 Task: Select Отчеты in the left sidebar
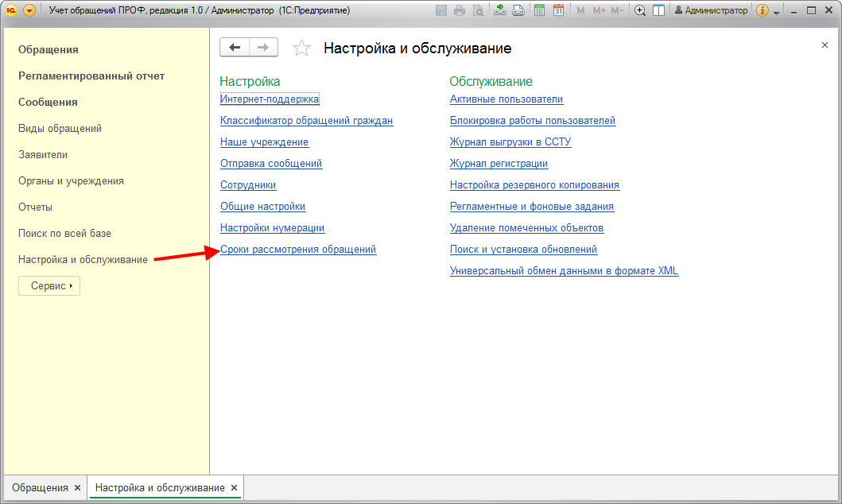pos(35,207)
